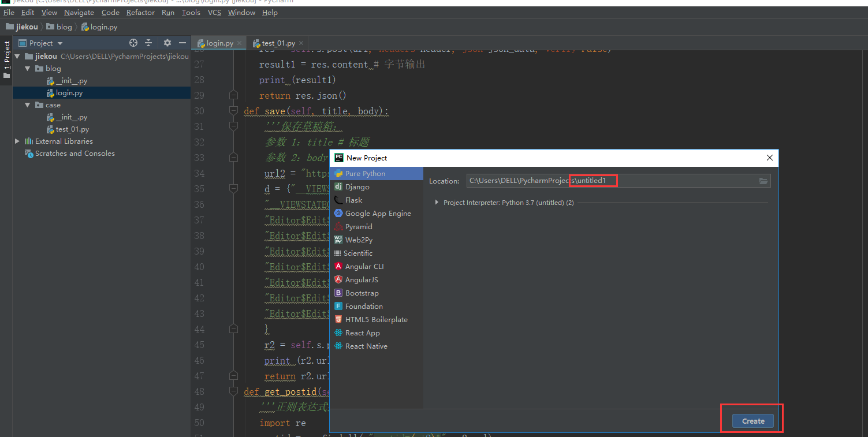Close the test_01.py editor tab
The image size is (868, 437).
tap(302, 43)
